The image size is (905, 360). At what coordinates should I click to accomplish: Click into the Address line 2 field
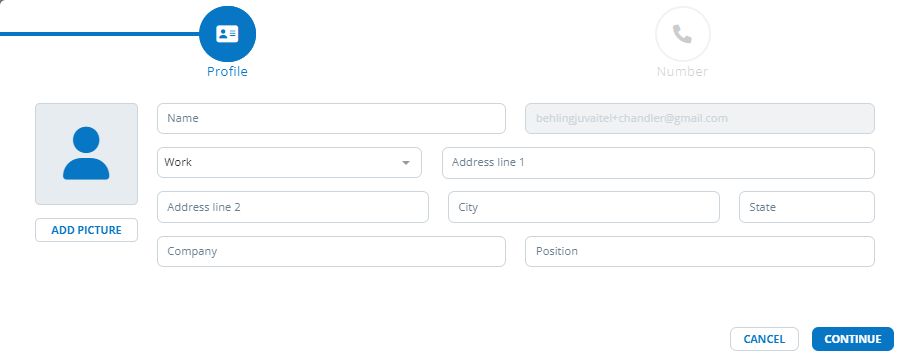tap(293, 207)
